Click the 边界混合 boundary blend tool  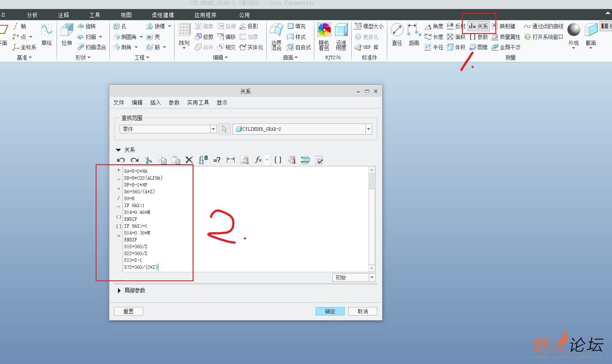coord(277,36)
